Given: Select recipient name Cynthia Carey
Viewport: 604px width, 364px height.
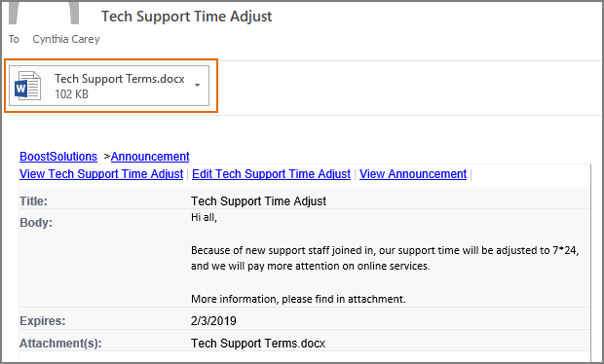Looking at the screenshot, I should (66, 39).
